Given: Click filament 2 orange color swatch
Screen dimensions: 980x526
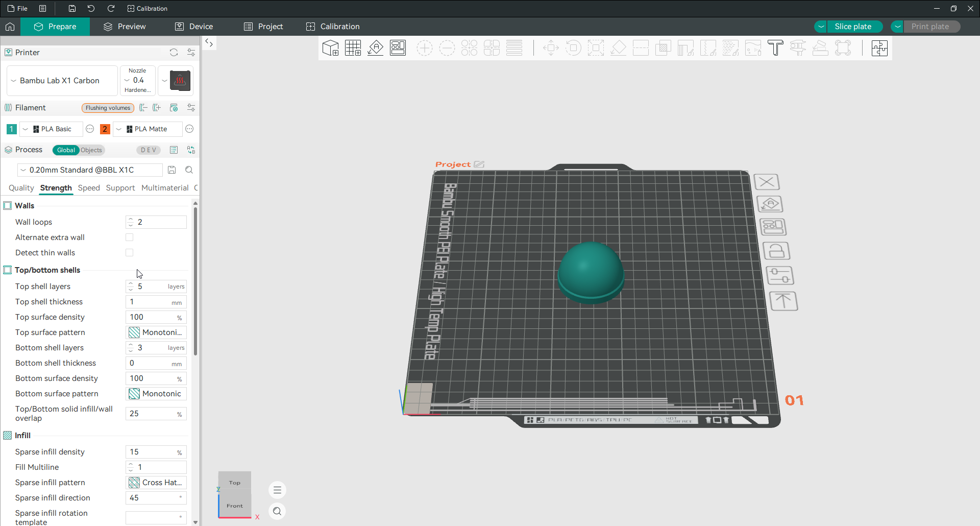Looking at the screenshot, I should (x=105, y=129).
